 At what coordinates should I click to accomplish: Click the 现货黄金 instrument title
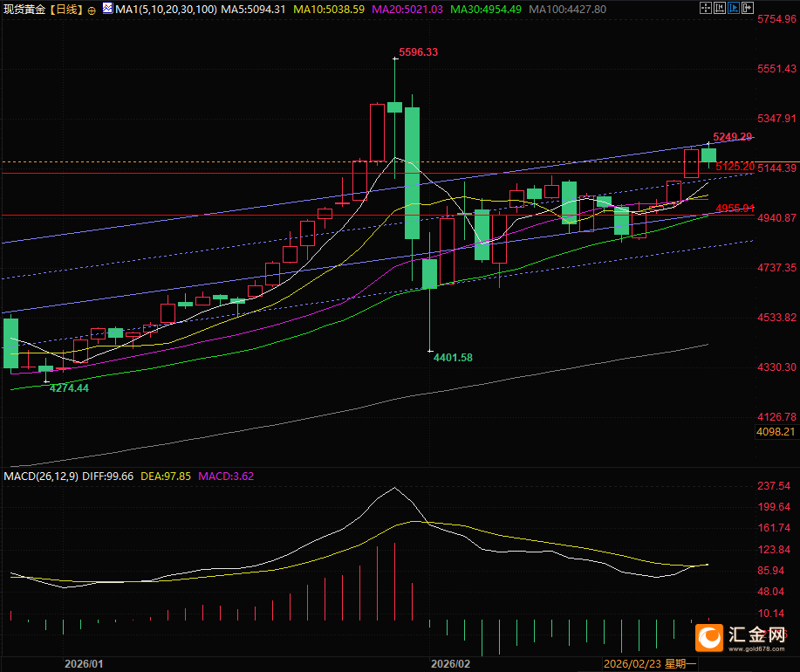point(24,10)
